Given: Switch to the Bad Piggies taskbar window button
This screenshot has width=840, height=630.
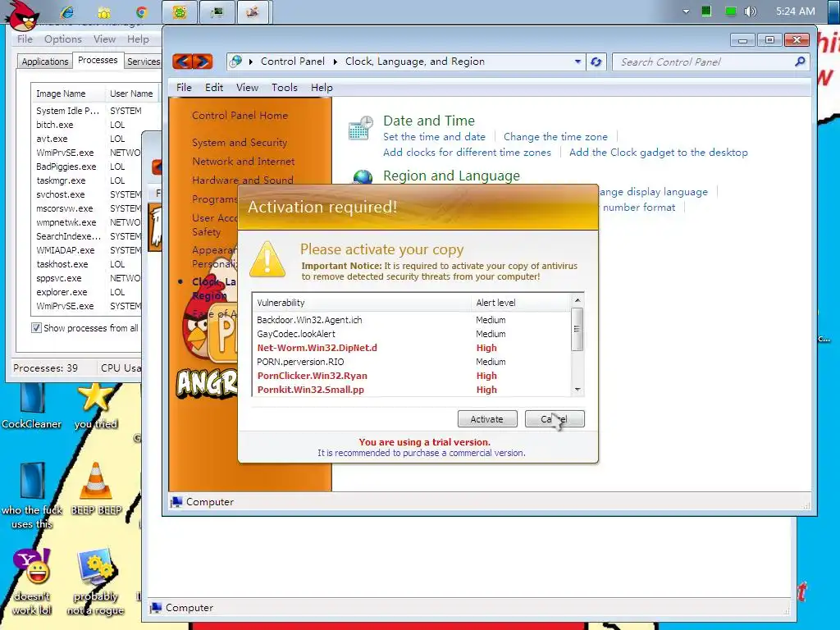Looking at the screenshot, I should [179, 11].
